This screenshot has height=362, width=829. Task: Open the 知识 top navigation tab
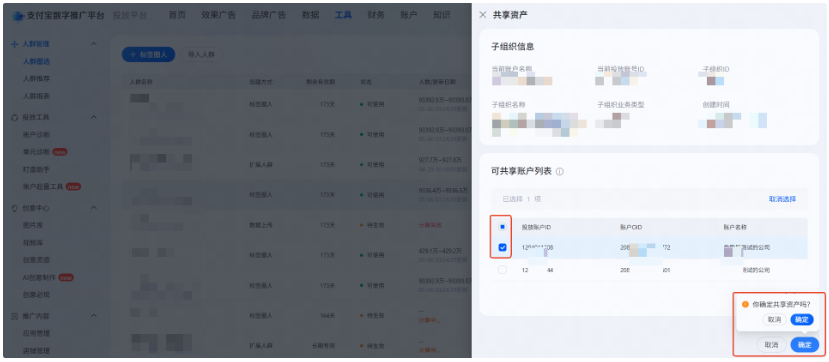pos(441,15)
